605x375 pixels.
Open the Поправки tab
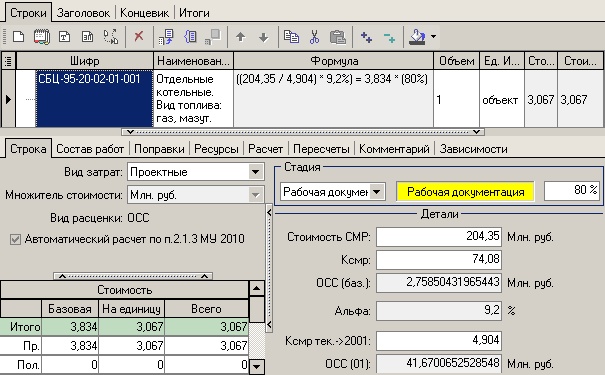point(159,149)
